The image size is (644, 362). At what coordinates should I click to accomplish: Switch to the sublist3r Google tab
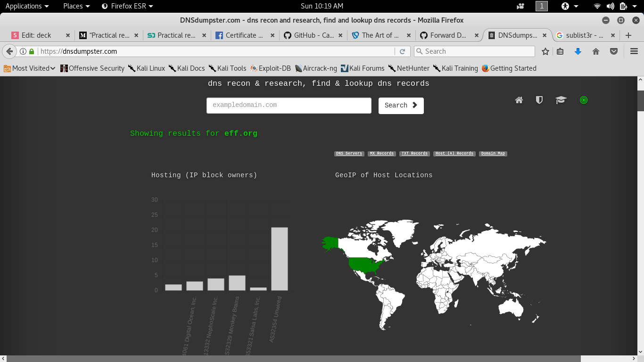tap(585, 35)
